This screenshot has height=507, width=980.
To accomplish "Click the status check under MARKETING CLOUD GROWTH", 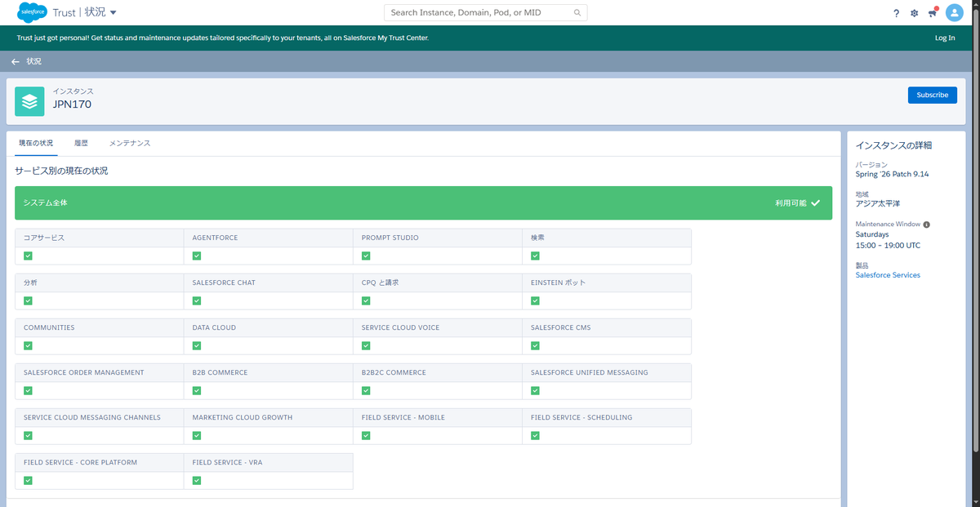I will tap(197, 435).
